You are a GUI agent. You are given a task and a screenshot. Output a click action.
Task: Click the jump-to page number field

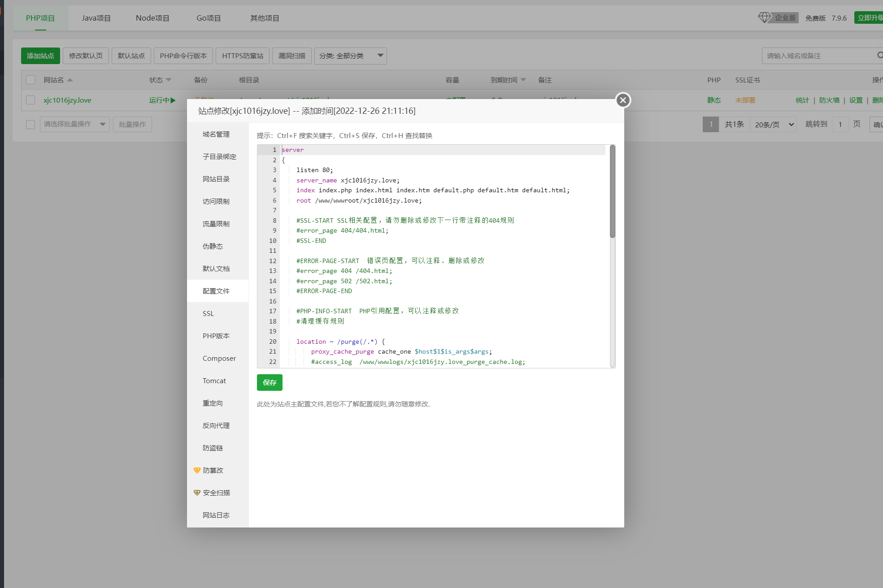pyautogui.click(x=840, y=124)
